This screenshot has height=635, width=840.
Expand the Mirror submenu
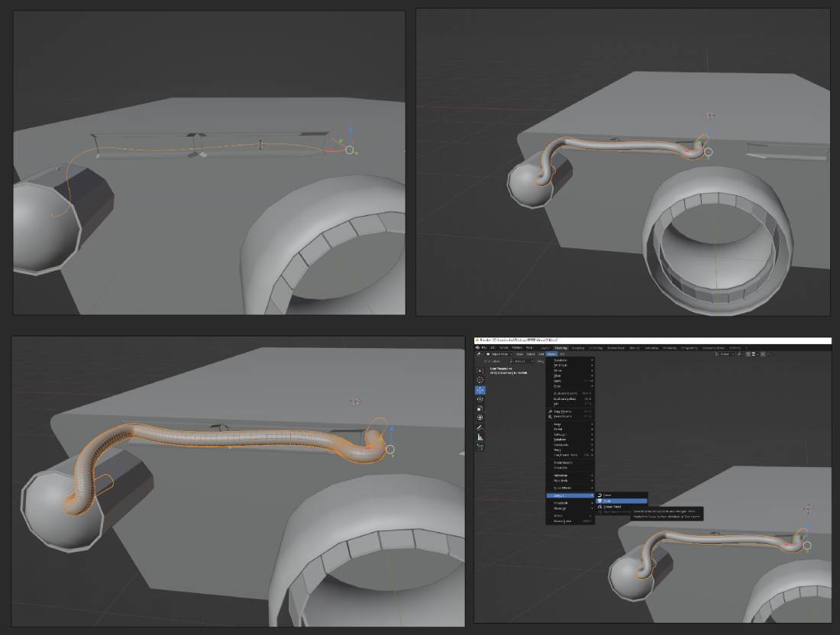point(570,370)
